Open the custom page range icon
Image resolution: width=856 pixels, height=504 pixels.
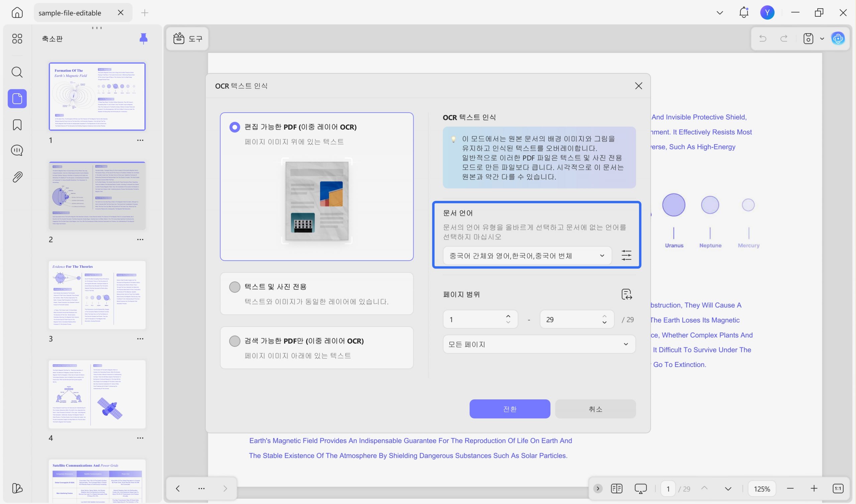click(x=626, y=294)
